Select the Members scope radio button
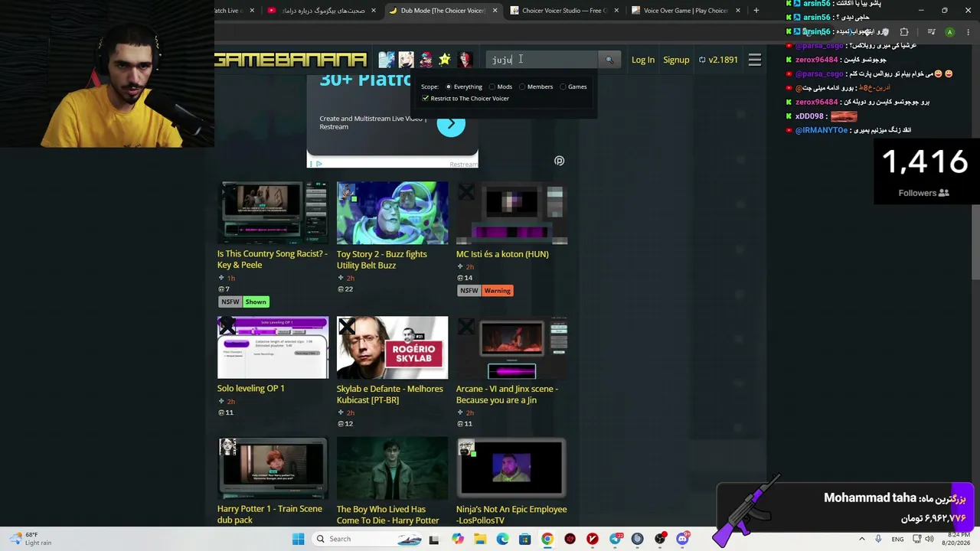Viewport: 980px width, 551px height. (522, 86)
